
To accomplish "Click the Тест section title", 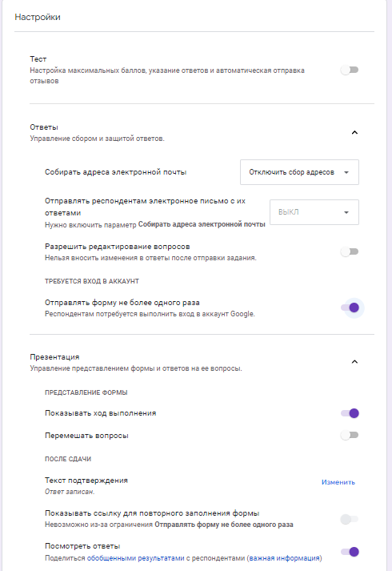I will click(38, 59).
